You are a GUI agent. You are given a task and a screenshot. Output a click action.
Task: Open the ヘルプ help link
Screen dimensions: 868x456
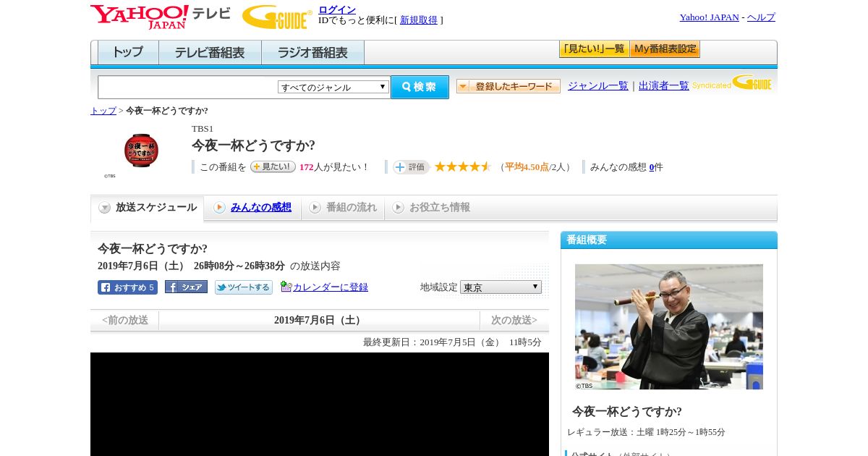(761, 17)
